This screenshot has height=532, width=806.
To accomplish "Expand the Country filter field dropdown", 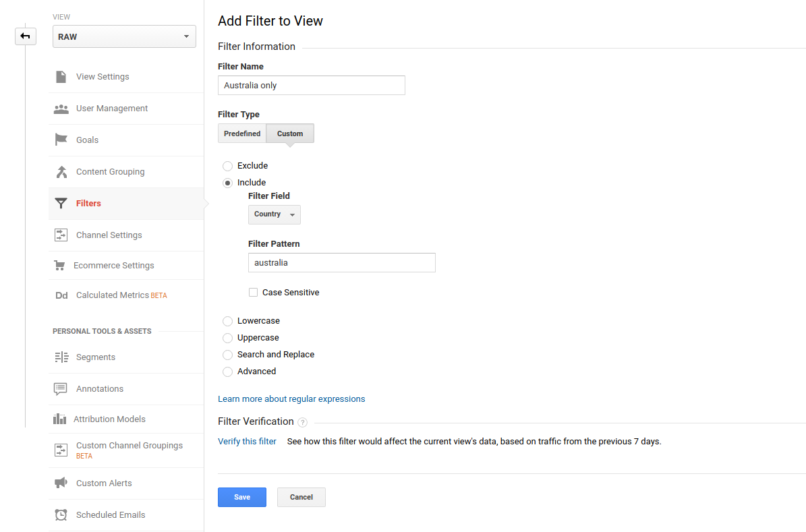I will [x=275, y=214].
